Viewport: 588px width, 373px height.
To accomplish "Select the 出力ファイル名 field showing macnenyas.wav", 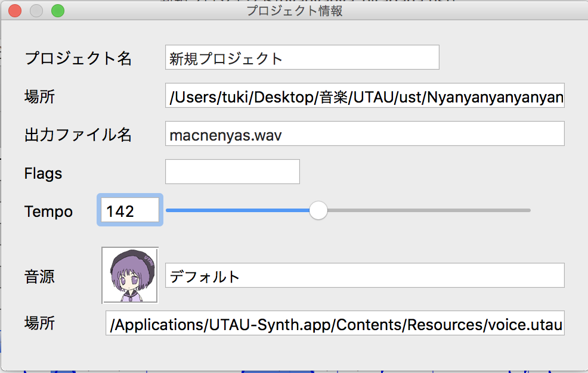I will [x=365, y=133].
